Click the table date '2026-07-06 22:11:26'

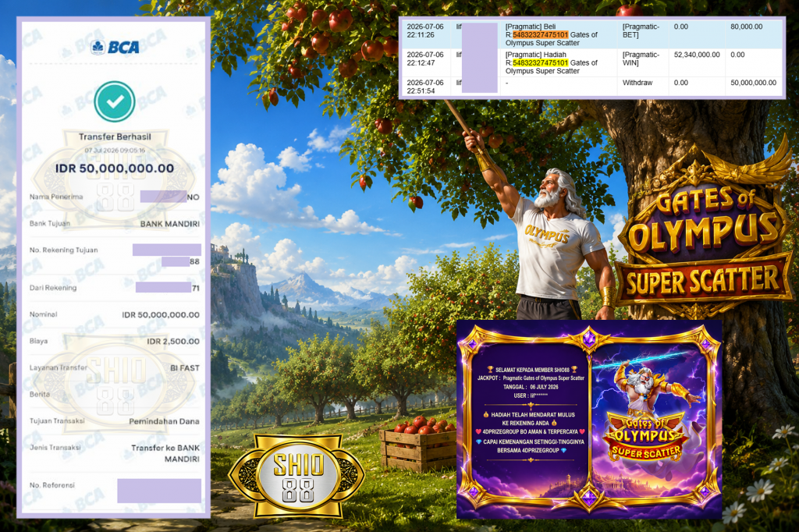tap(425, 30)
